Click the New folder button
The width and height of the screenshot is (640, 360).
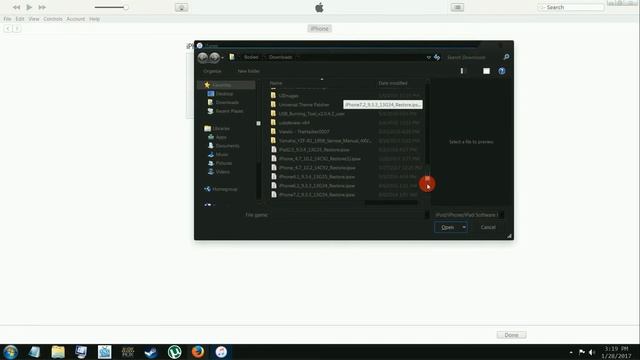(249, 71)
